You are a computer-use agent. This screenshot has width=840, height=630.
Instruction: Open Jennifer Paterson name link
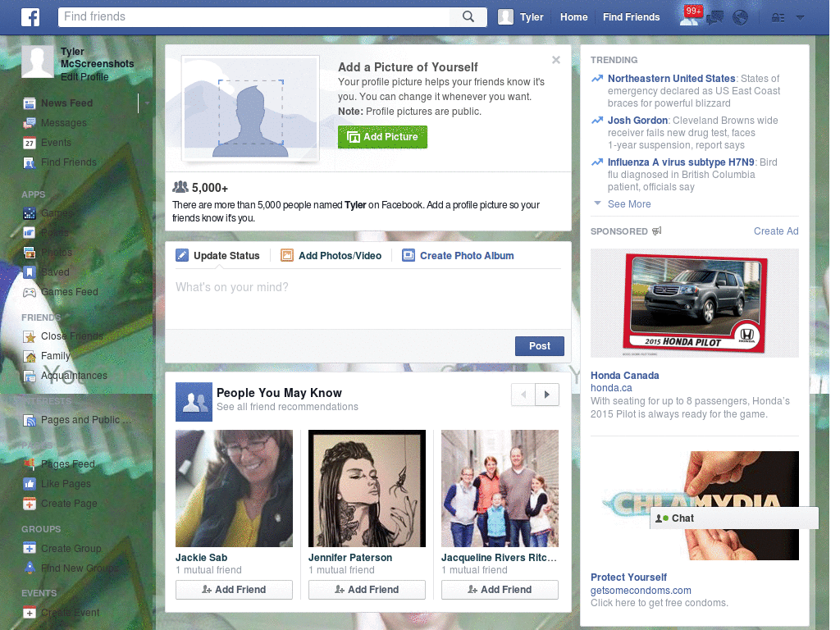[350, 558]
